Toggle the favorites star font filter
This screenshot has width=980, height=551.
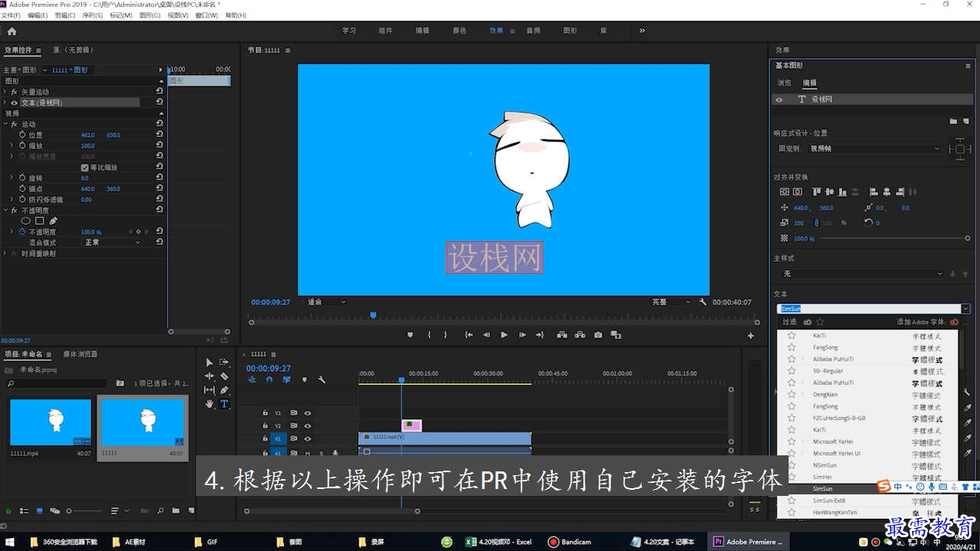[820, 322]
